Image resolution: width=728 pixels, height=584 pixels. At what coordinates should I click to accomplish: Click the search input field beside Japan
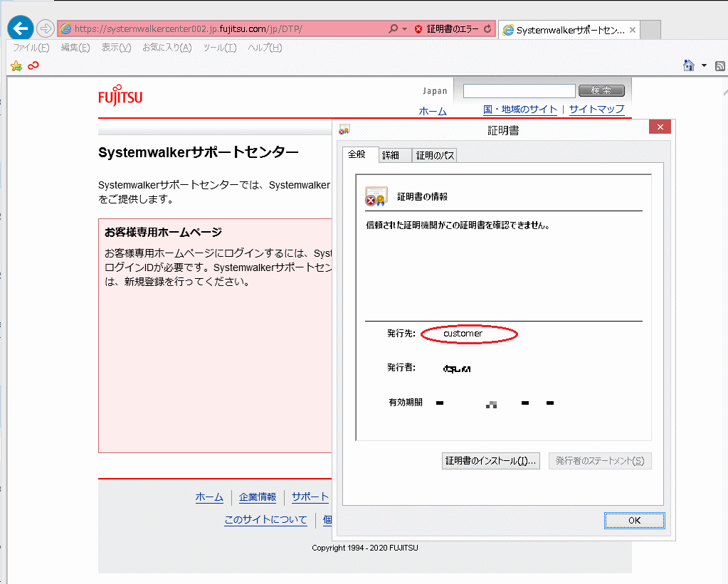pyautogui.click(x=519, y=91)
